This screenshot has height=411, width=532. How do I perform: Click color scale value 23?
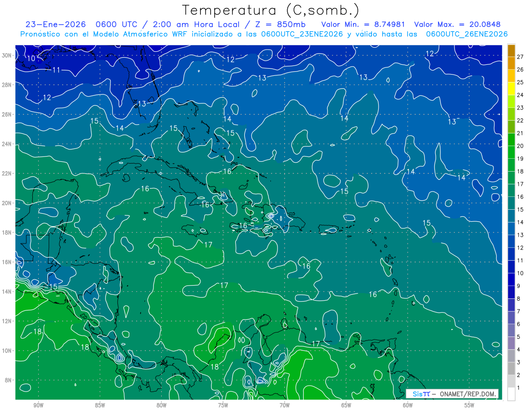pos(520,108)
